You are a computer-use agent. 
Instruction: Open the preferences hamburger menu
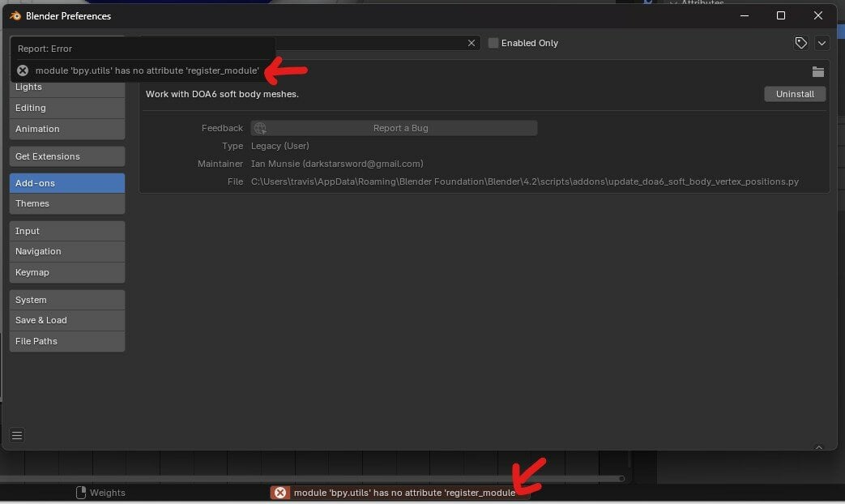[x=17, y=435]
